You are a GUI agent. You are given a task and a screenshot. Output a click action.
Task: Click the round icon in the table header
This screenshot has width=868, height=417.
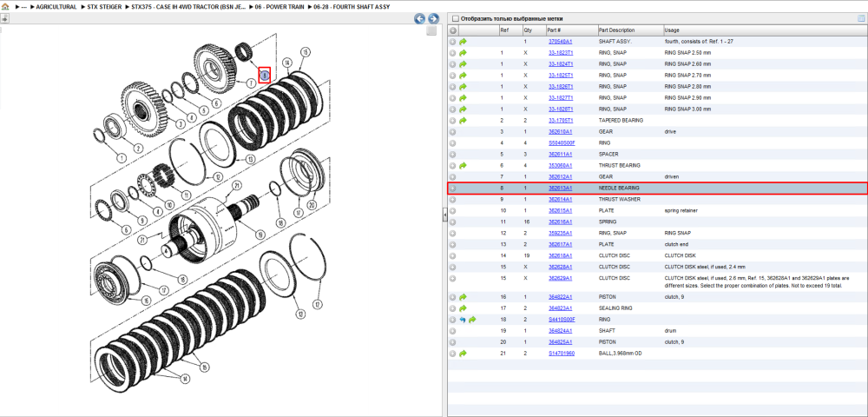point(453,30)
